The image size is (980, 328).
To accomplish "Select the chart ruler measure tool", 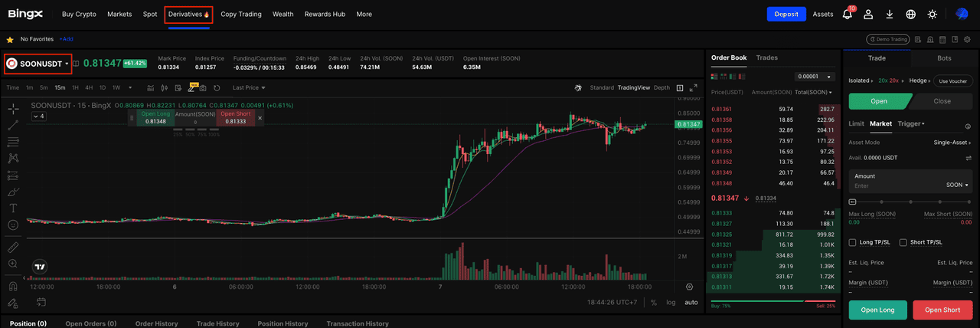I will (13, 248).
